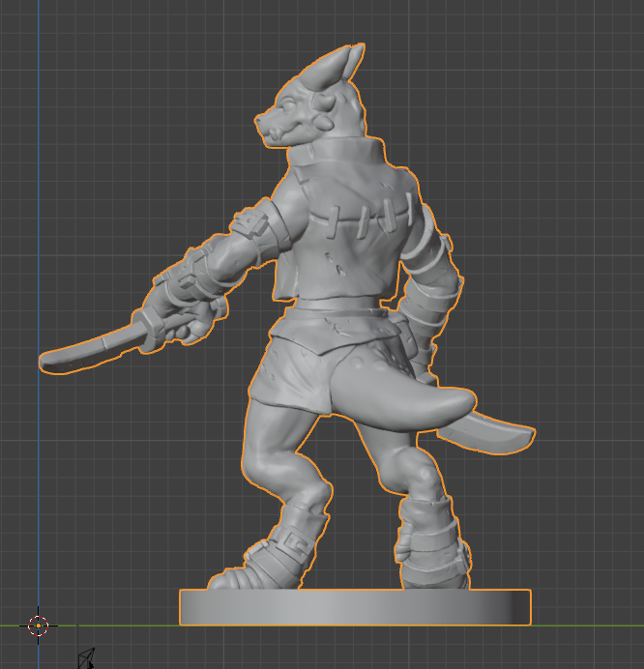Click the blue vertical axis line
644x669 pixels.
point(38,290)
